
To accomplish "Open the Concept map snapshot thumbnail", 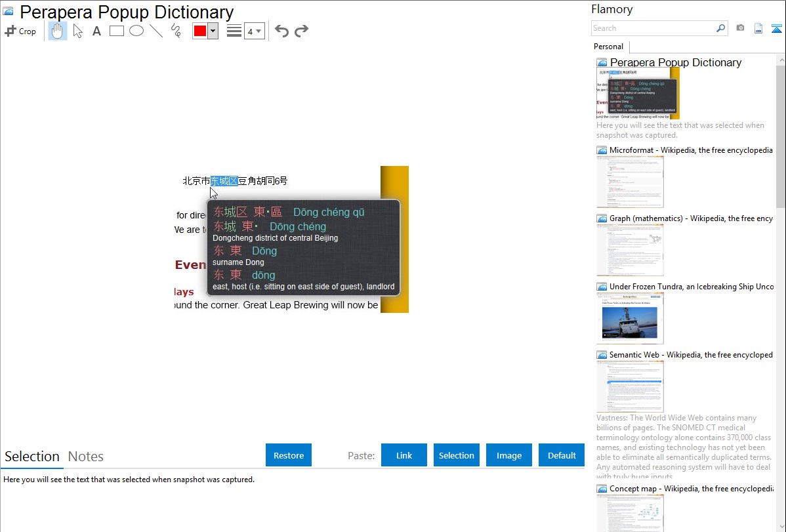I will coord(630,513).
